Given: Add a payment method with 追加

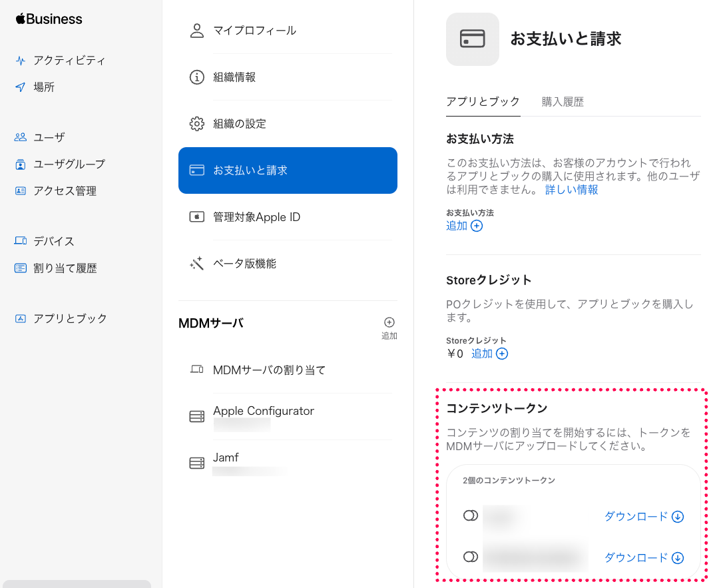Looking at the screenshot, I should click(464, 226).
